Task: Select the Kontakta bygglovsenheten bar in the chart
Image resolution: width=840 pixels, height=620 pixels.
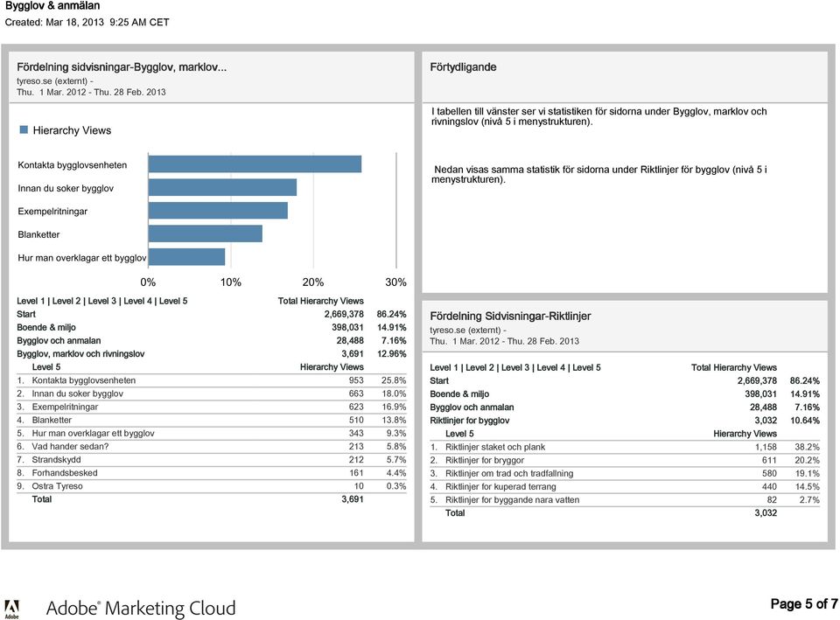Action: (x=255, y=164)
